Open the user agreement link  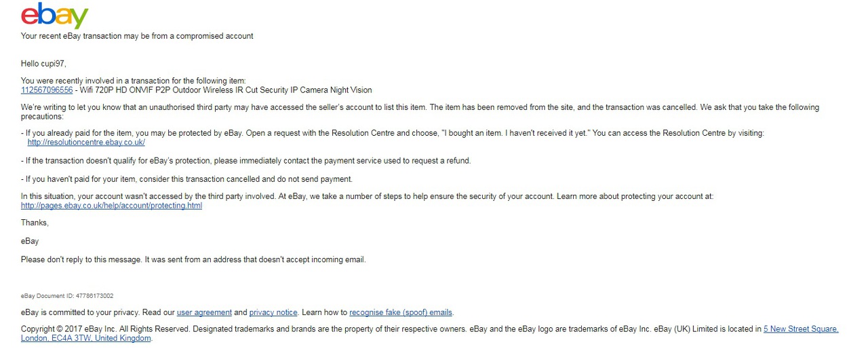[x=204, y=313]
